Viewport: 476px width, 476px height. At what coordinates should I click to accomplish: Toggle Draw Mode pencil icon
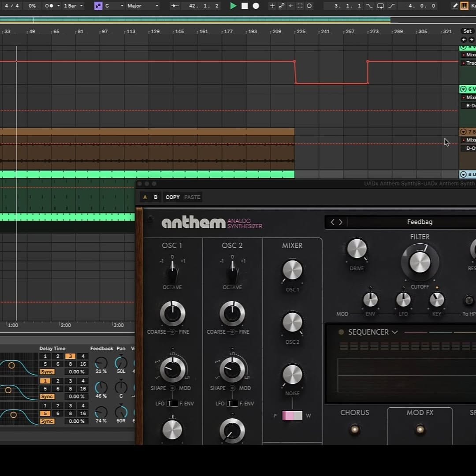(455, 6)
